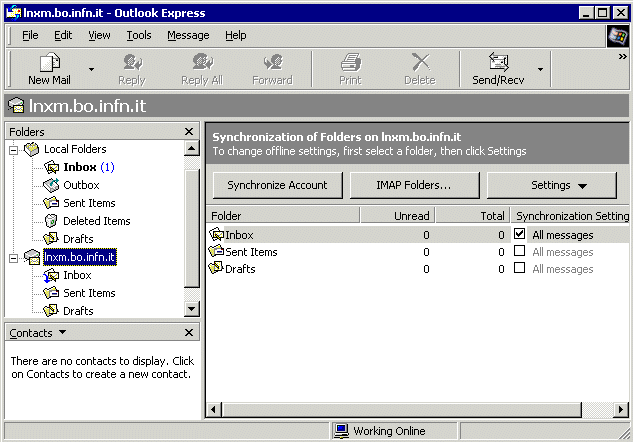
Task: Click the "Outbox" folder label
Action: pyautogui.click(x=81, y=185)
